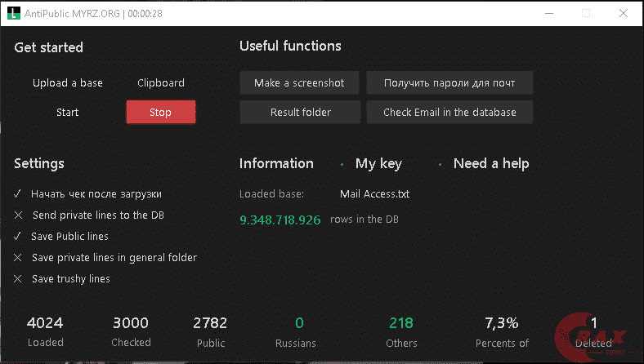Toggle Начать чек после загрузки setting
644x364 pixels.
tap(88, 193)
